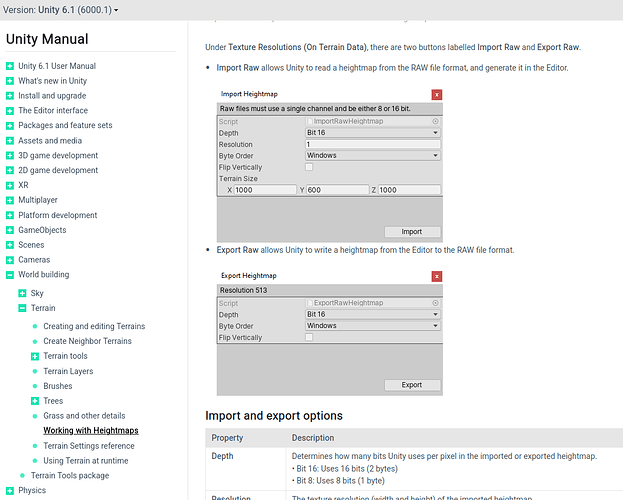Viewport: 623px width, 500px height.
Task: Open the Sky link text
Action: 37,293
